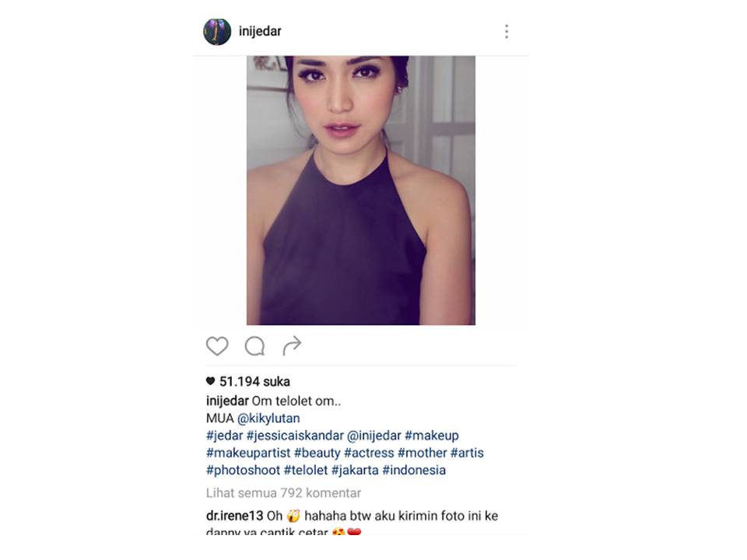Image resolution: width=747 pixels, height=560 pixels.
Task: Tap the posted portrait photo
Action: 360,191
